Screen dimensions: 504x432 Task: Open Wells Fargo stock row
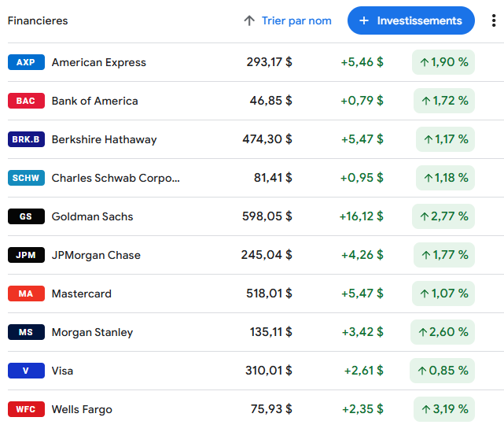point(256,409)
